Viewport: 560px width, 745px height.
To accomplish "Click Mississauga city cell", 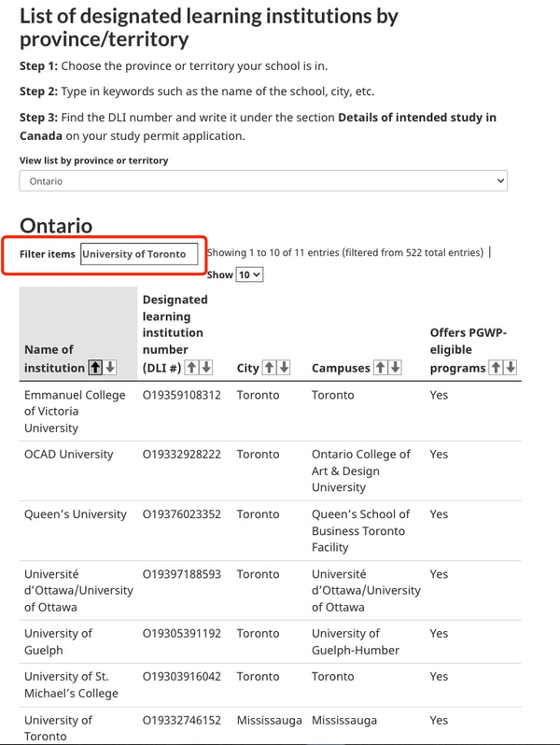I will pos(270,720).
